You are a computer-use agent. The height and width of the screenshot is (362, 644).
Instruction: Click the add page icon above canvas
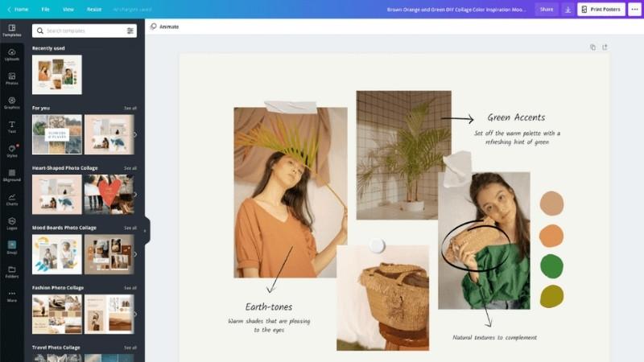tap(605, 47)
